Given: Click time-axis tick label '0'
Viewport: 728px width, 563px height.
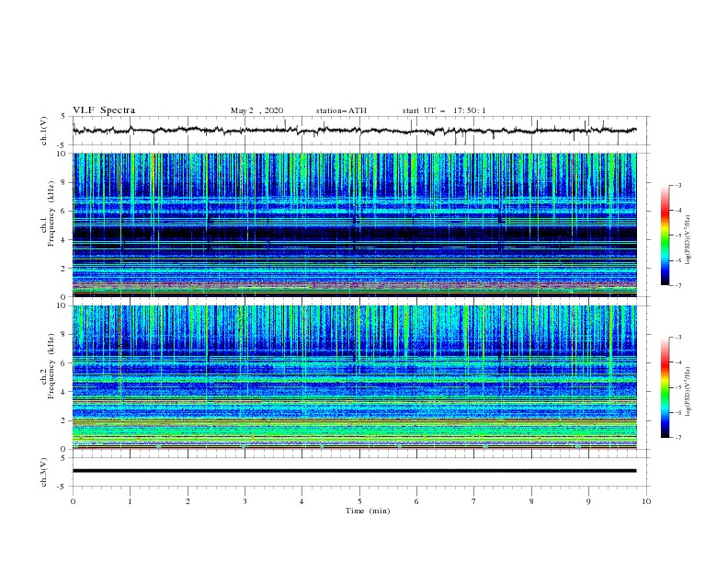Looking at the screenshot, I should pyautogui.click(x=73, y=501).
